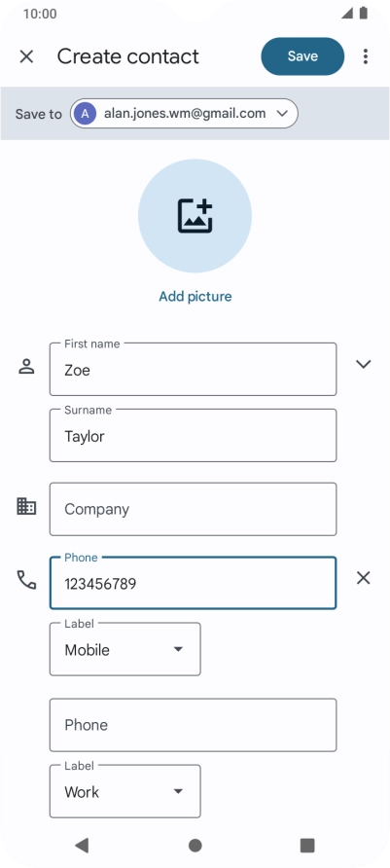
Task: Expand more name fields chevron
Action: click(x=364, y=364)
